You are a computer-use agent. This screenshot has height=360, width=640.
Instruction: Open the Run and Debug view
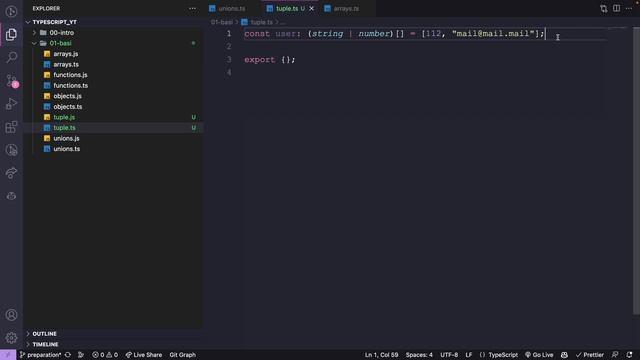point(11,104)
